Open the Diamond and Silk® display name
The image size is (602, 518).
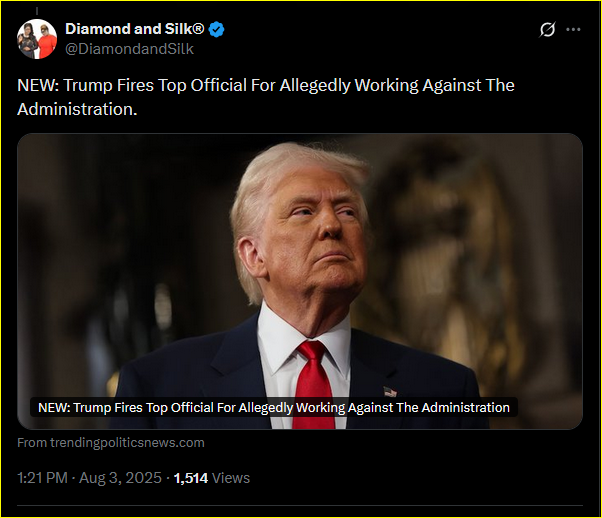point(135,29)
